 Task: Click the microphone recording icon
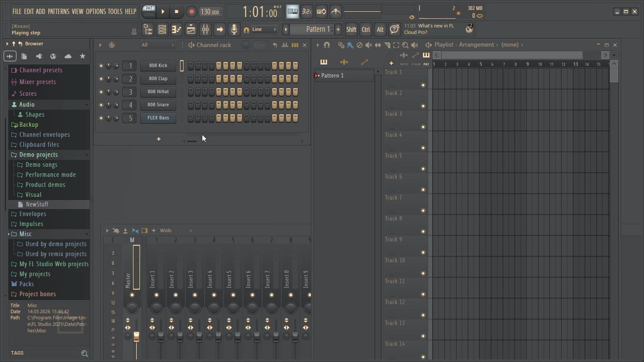(234, 30)
